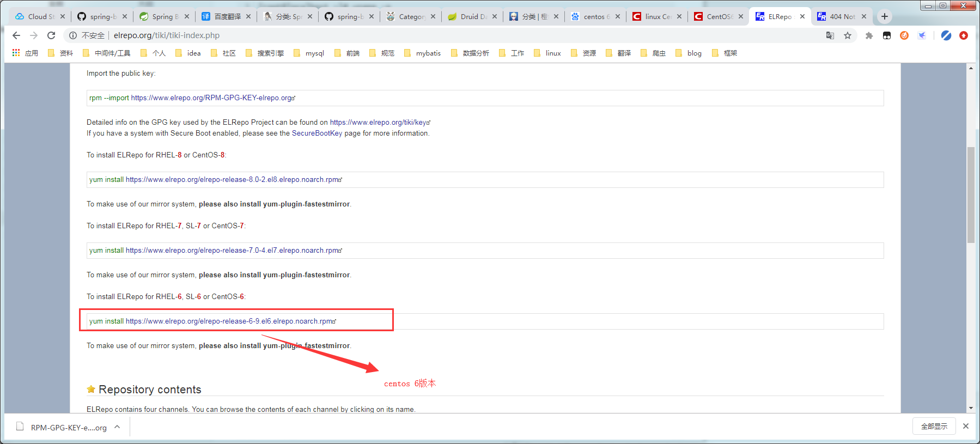Click the forward navigation arrow
This screenshot has height=444, width=980.
[34, 35]
